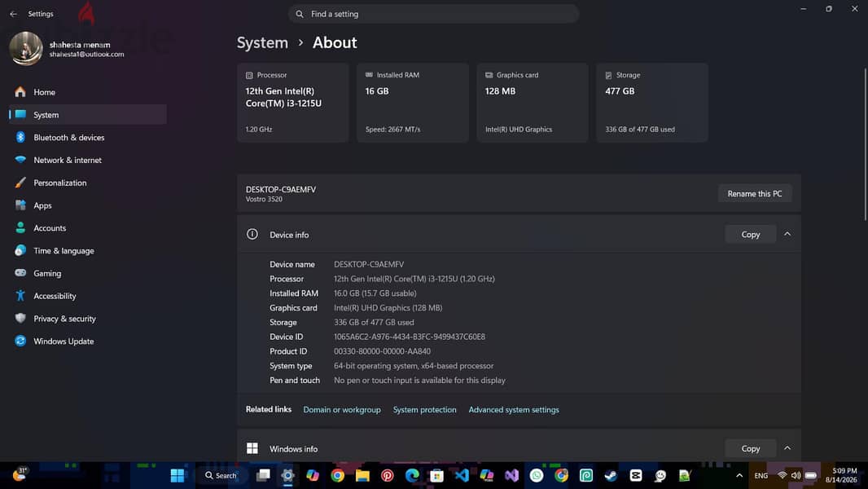Open Chrome icon right of WhatsApp
Image resolution: width=868 pixels, height=489 pixels.
coord(561,475)
